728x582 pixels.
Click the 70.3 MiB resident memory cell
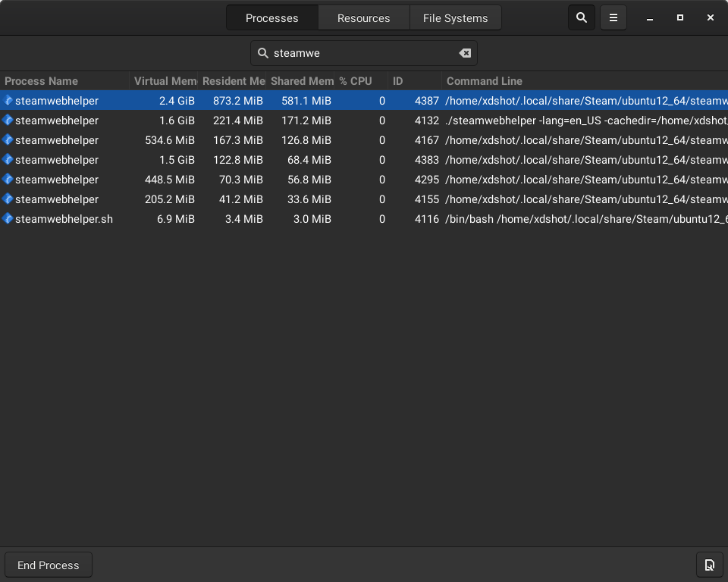241,180
